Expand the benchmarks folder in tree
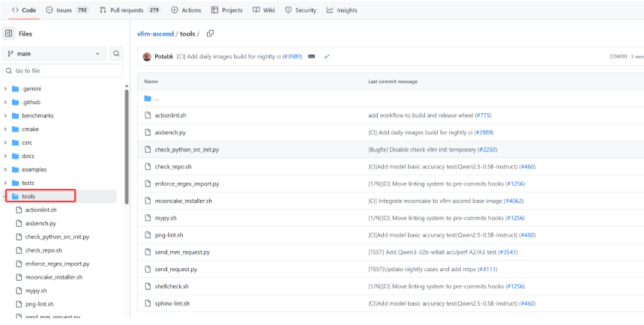Image resolution: width=644 pixels, height=325 pixels. [x=6, y=116]
